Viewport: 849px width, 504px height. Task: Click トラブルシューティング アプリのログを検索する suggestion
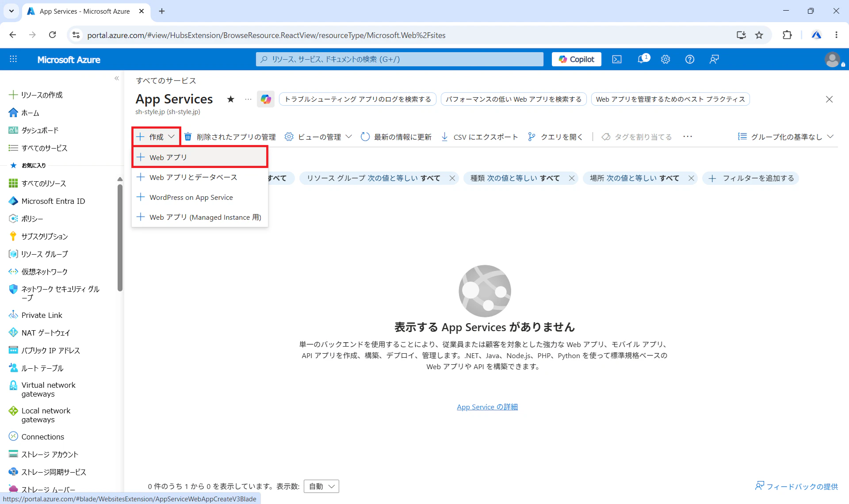click(358, 99)
